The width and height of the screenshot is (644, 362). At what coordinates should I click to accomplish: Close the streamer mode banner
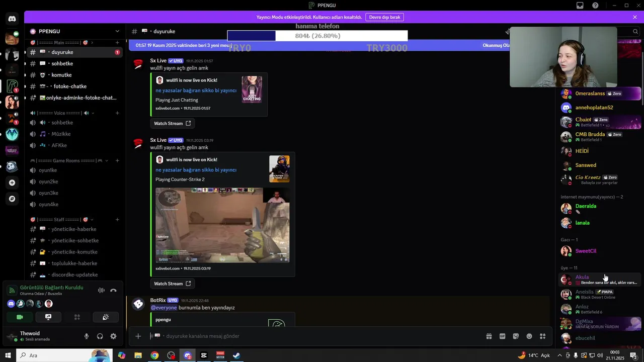point(635,17)
